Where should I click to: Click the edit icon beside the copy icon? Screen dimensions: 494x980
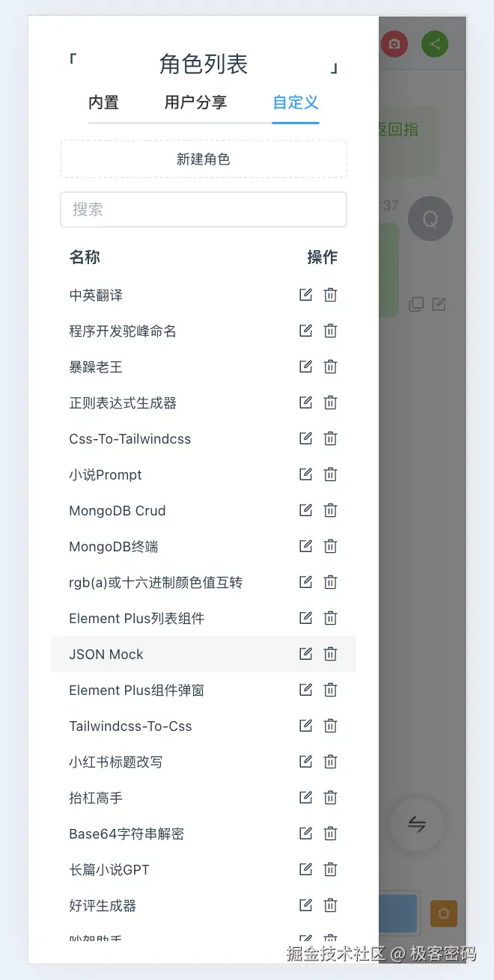[x=439, y=304]
